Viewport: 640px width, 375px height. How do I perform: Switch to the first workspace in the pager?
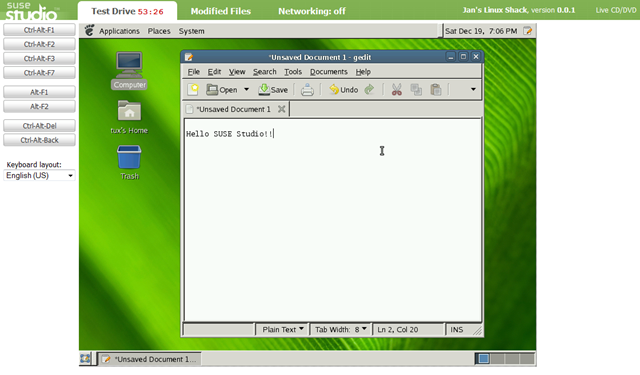(483, 359)
